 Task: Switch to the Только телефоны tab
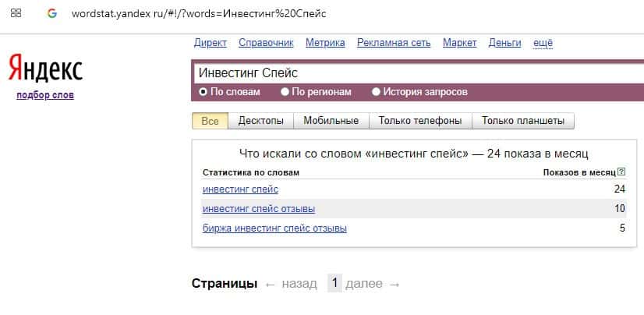point(420,121)
